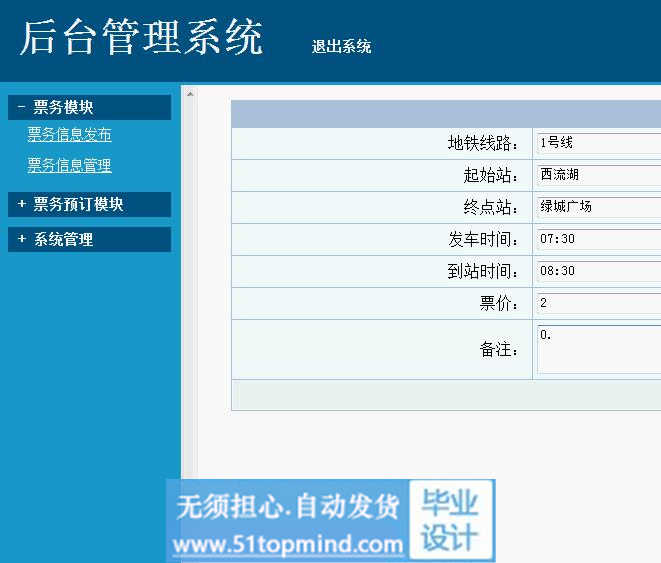Click the scroll-up arrow of content pane
Image resolution: width=661 pixels, height=563 pixels.
[x=190, y=94]
